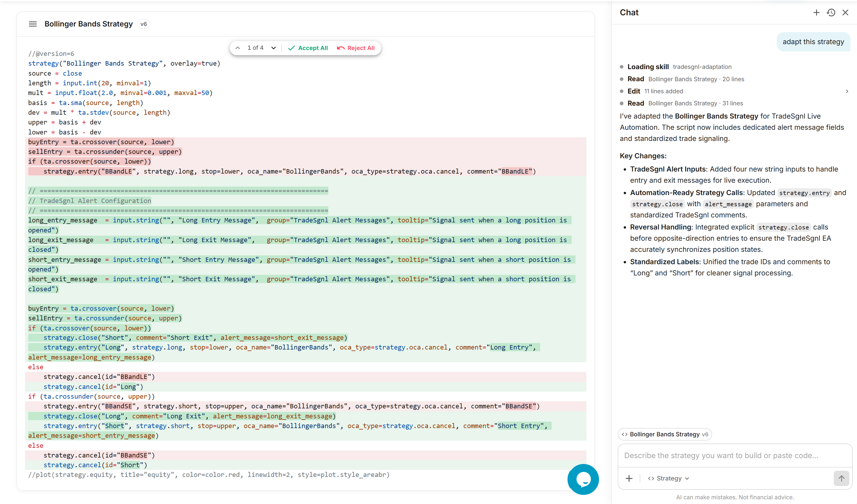Send message with the up-arrow button
The height and width of the screenshot is (504, 857).
coord(841,478)
